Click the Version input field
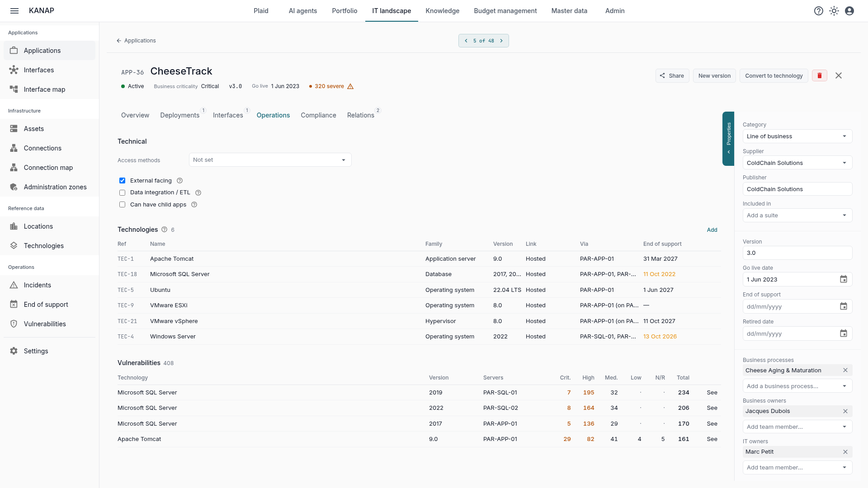The image size is (868, 488). [x=797, y=253]
